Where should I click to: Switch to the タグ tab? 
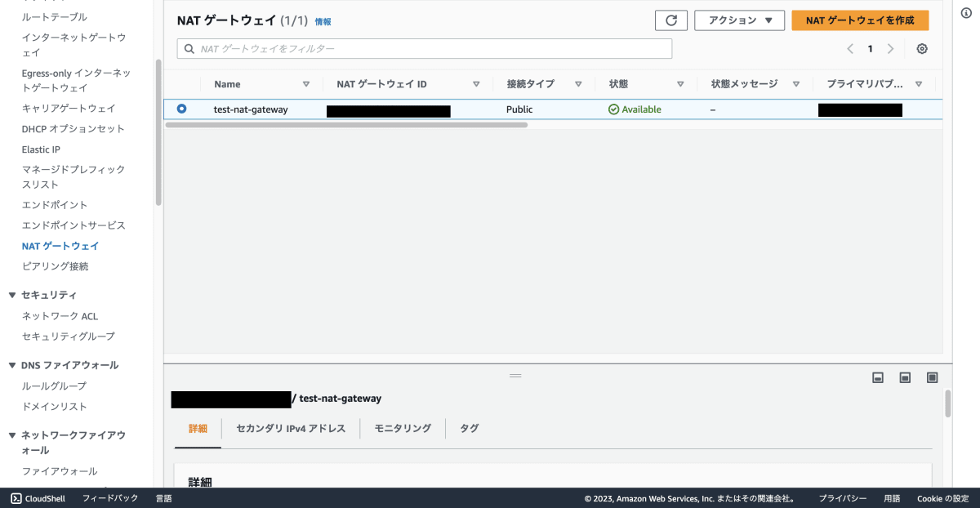pyautogui.click(x=470, y=428)
